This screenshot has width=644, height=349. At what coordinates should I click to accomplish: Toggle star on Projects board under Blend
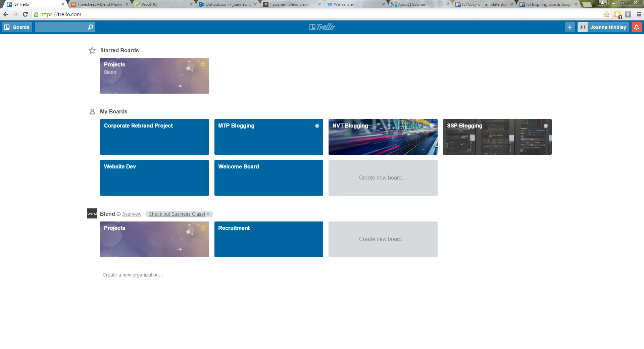pyautogui.click(x=203, y=228)
